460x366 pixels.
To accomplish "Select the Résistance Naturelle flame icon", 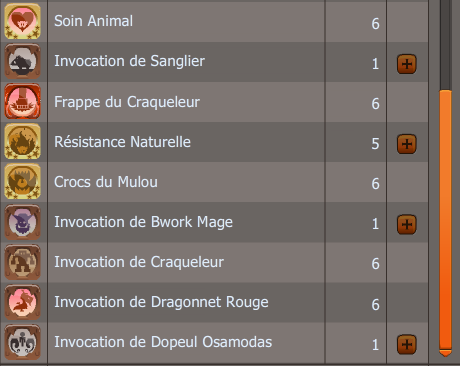I will (x=22, y=141).
